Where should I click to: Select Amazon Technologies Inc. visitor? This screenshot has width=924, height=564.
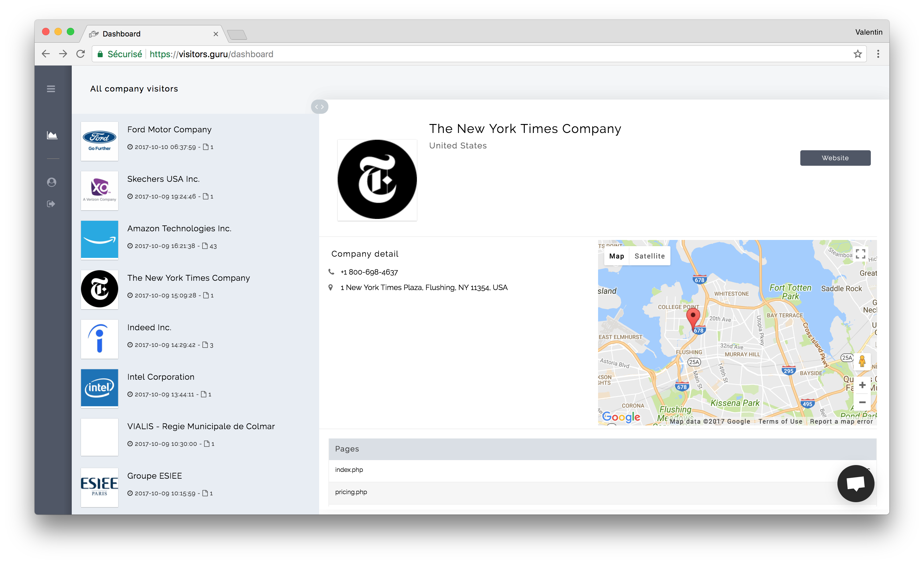tap(195, 240)
